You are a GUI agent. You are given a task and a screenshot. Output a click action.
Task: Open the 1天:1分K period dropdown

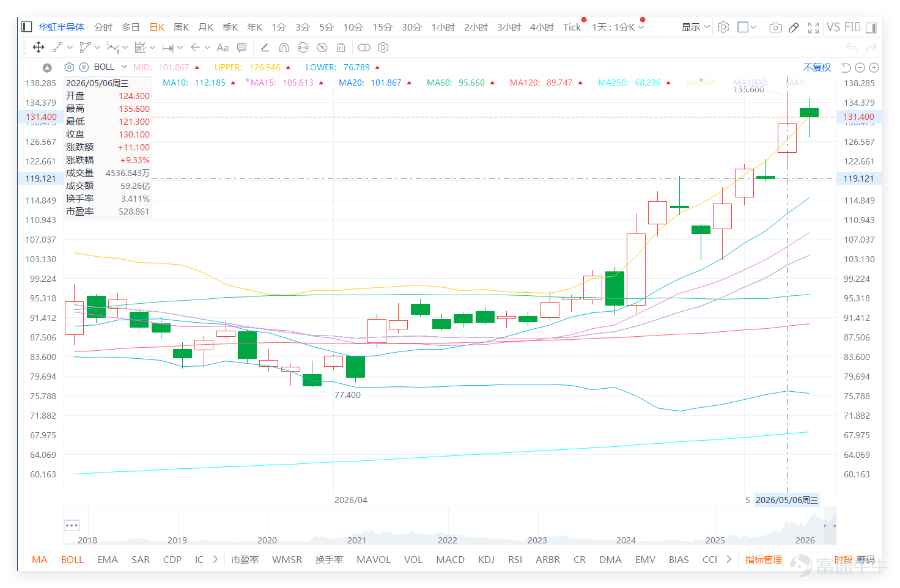618,27
